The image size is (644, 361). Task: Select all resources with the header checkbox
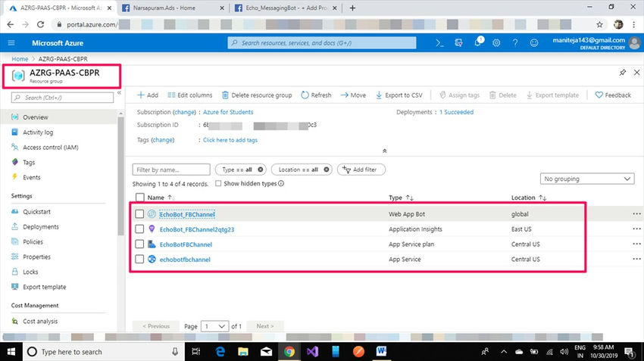pyautogui.click(x=139, y=198)
